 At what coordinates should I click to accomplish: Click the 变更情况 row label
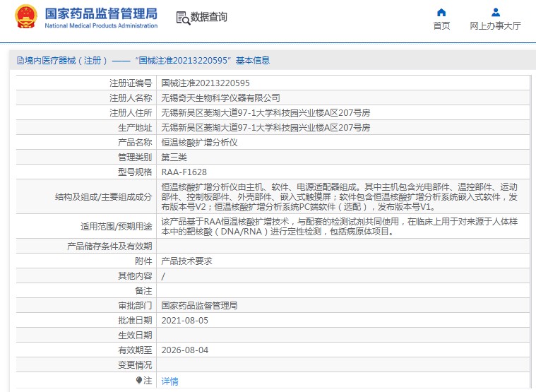pyautogui.click(x=135, y=365)
